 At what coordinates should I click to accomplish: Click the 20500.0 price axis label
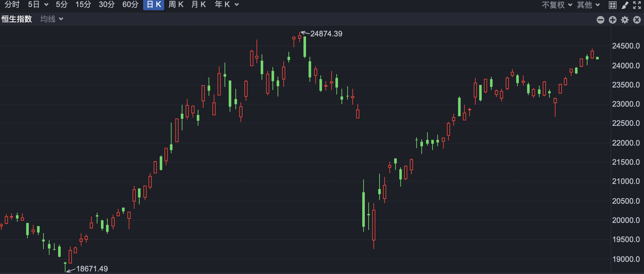coord(626,201)
